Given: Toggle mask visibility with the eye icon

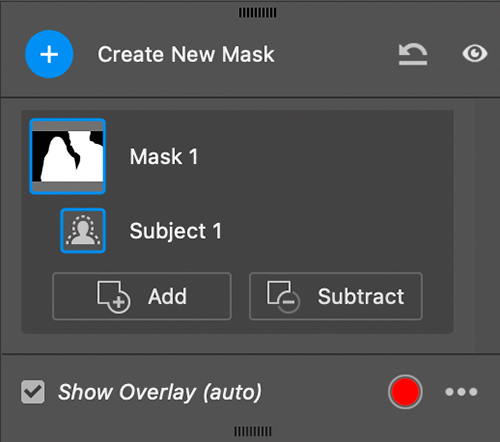Looking at the screenshot, I should click(475, 53).
